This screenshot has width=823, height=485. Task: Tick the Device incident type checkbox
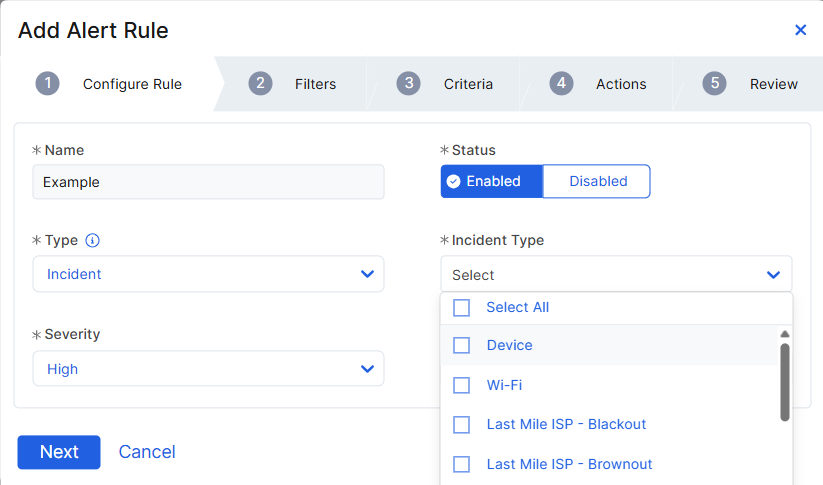(461, 345)
